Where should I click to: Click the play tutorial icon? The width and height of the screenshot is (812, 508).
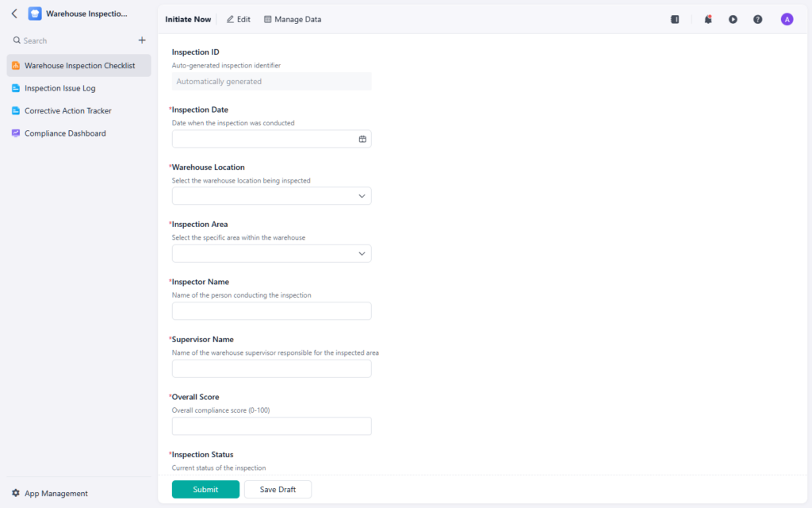click(733, 19)
